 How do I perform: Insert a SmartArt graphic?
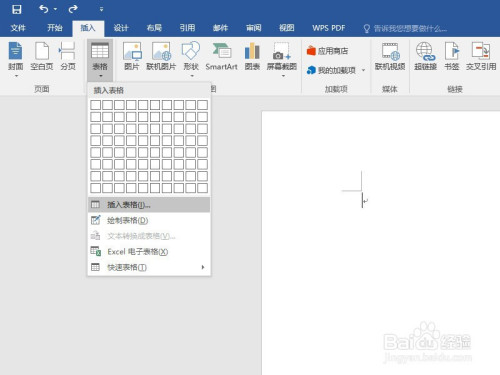point(222,56)
